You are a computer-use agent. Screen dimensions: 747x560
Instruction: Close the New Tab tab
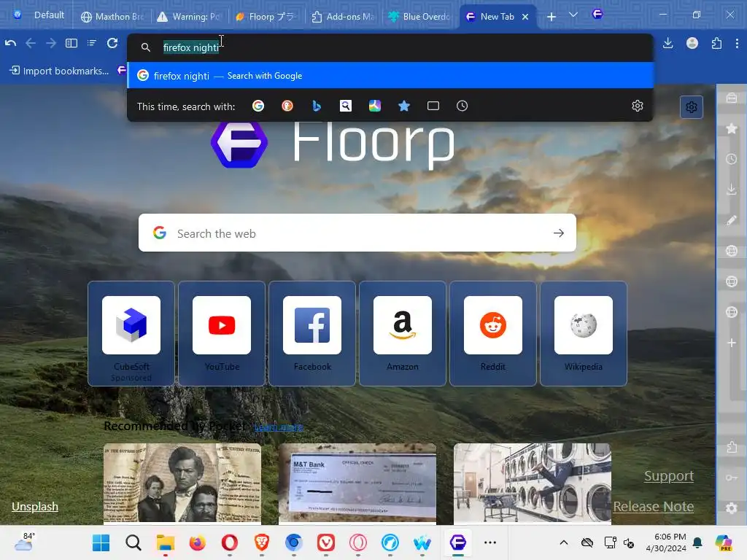(x=525, y=17)
